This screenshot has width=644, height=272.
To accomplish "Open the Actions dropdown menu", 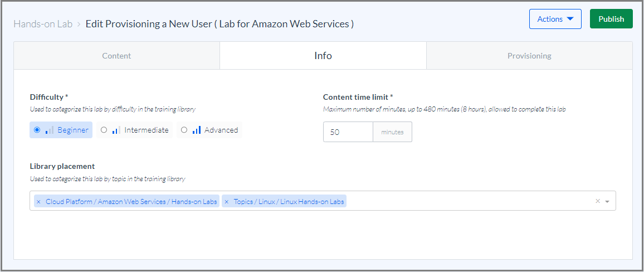I will (x=555, y=19).
